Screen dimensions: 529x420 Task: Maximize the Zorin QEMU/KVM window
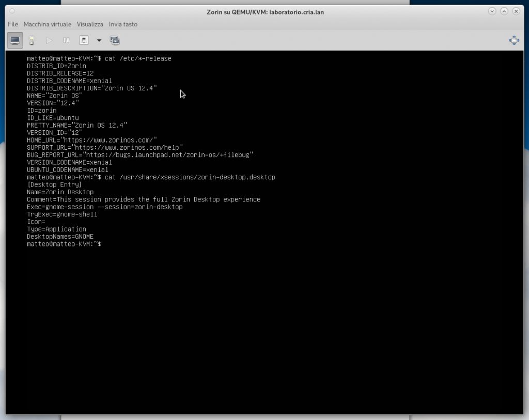(x=504, y=11)
